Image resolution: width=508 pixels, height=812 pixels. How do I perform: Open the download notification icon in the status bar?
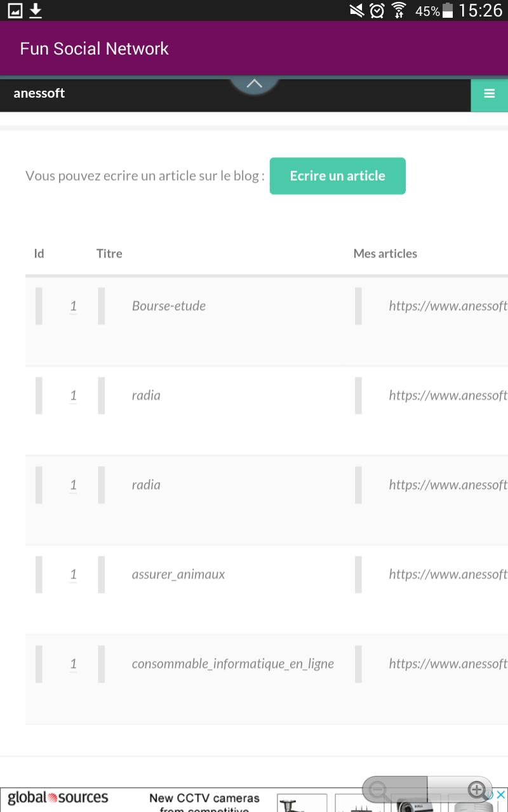click(x=36, y=10)
